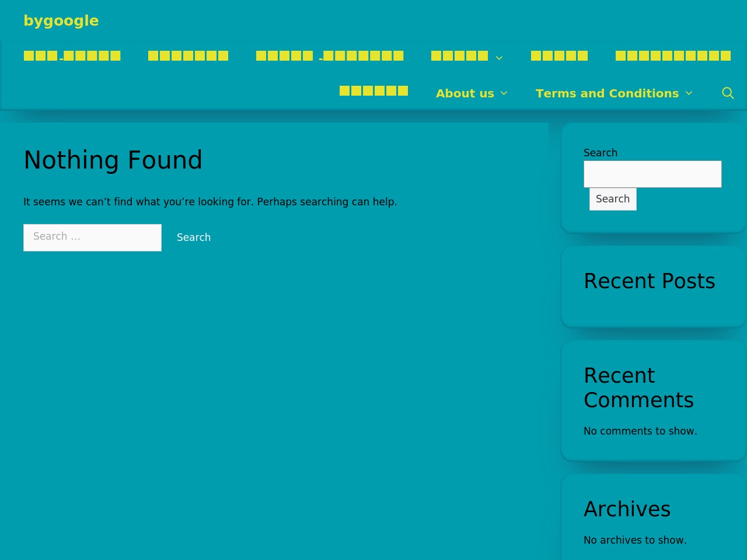Click the Search button under Nothing Found
The width and height of the screenshot is (747, 560).
click(194, 237)
